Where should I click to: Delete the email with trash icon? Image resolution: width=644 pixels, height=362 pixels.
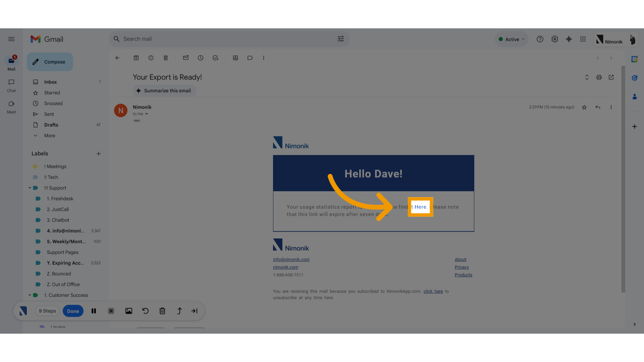point(166,58)
